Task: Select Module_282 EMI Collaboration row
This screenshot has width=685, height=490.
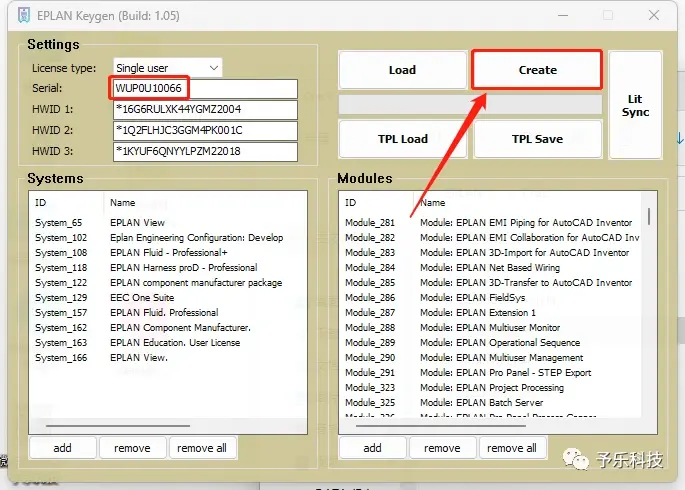Action: 491,238
